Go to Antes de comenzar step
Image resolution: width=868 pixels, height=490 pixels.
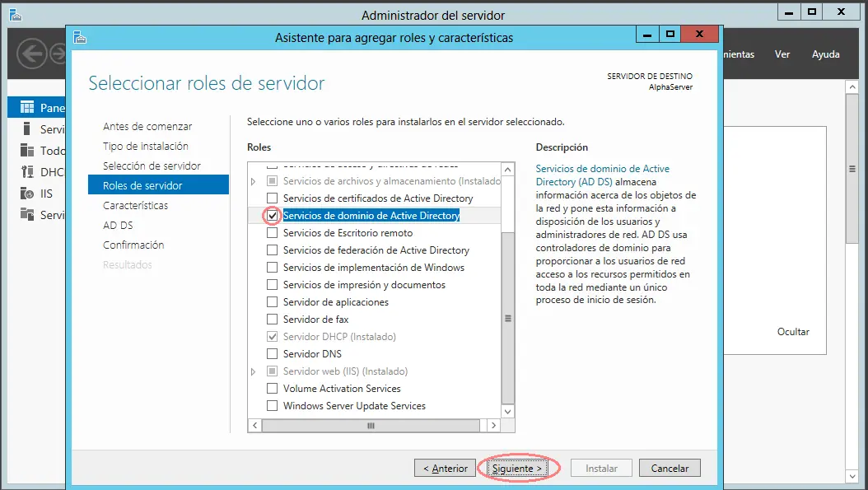click(147, 126)
